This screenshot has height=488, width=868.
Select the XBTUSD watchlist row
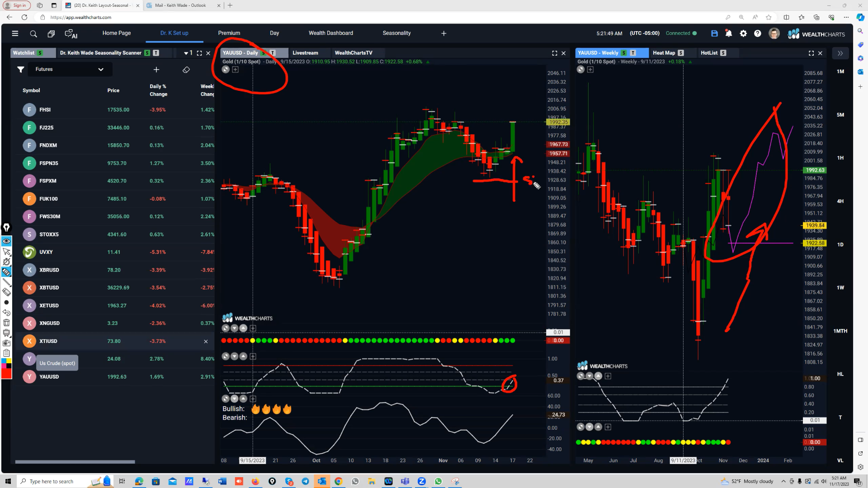tap(115, 288)
